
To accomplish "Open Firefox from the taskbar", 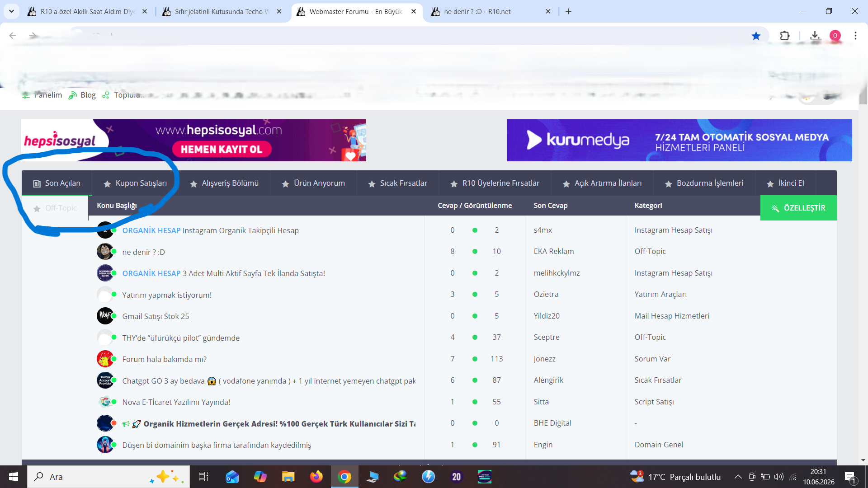I will pyautogui.click(x=316, y=477).
